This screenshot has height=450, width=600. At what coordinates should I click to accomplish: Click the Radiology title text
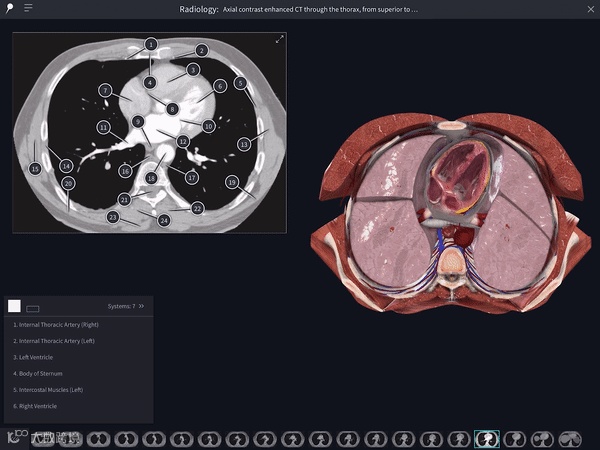pyautogui.click(x=198, y=9)
